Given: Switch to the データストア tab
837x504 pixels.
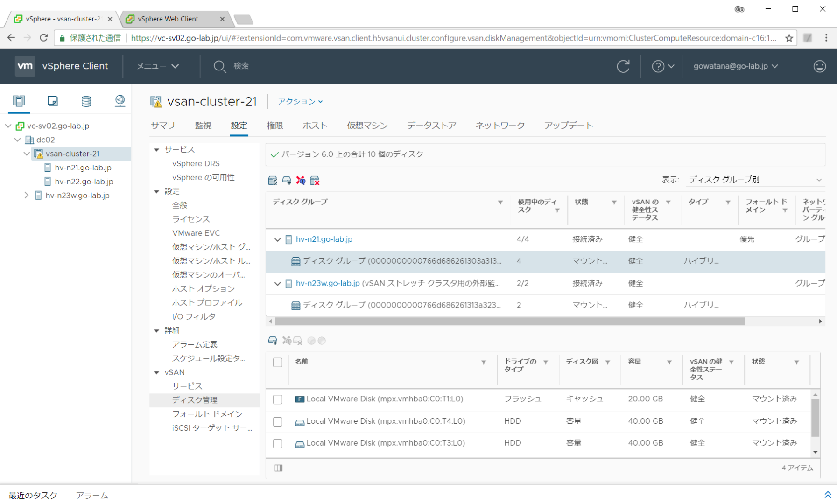Looking at the screenshot, I should click(432, 126).
